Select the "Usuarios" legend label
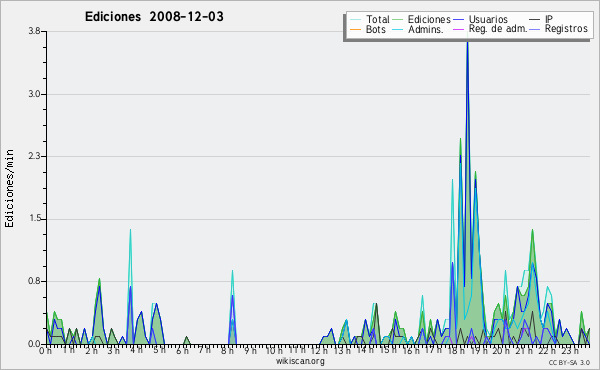The image size is (600, 370). 488,19
